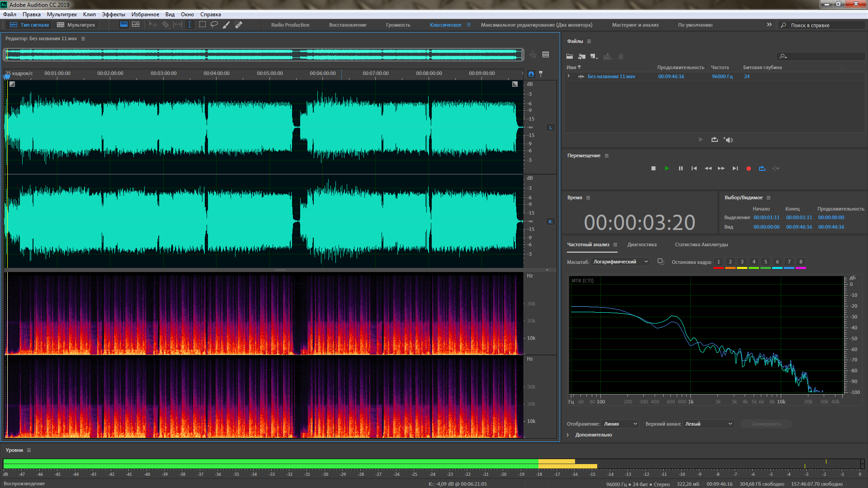This screenshot has height=488, width=868.
Task: Toggle the left channel L button
Action: (550, 127)
